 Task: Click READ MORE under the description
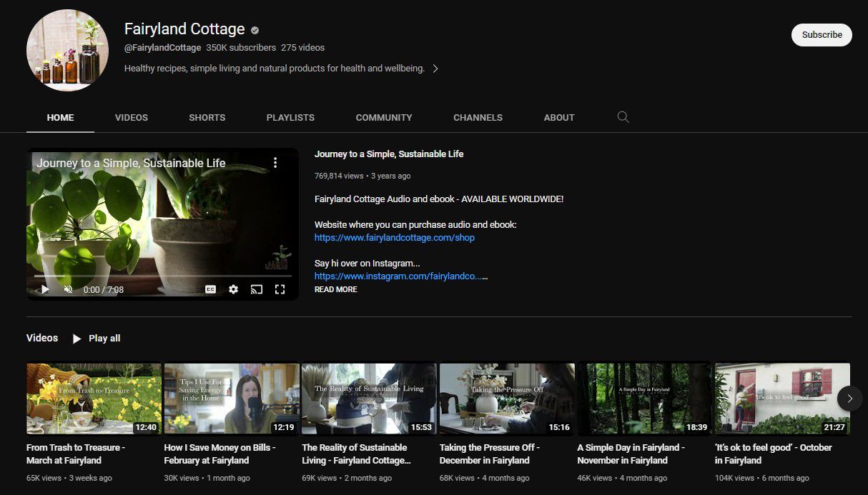[336, 289]
